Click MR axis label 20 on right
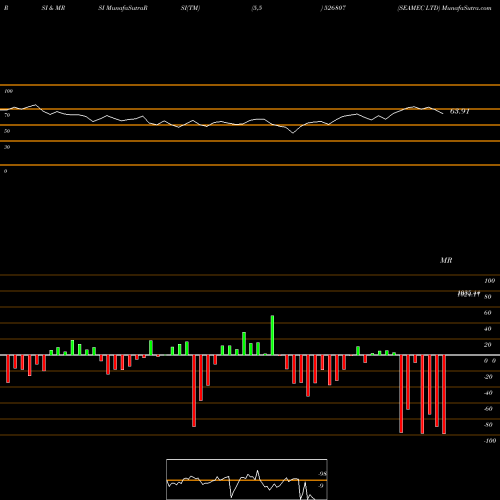 (487, 345)
